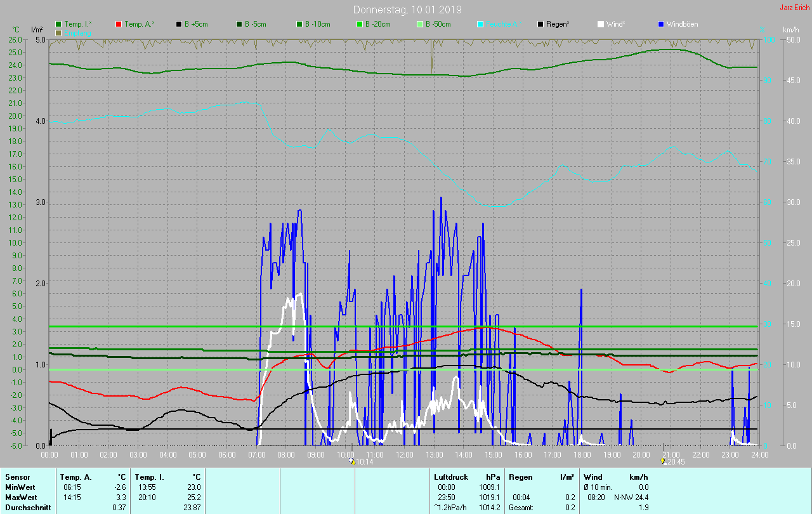Screen dimensions: 812x514
Task: Click the cyan legend swatch in top row
Action: click(x=480, y=24)
